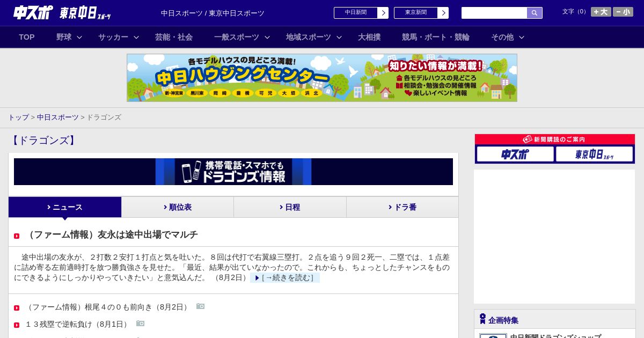Click the 東京中日スポーツ logo in header
The height and width of the screenshot is (338, 644).
click(x=85, y=13)
